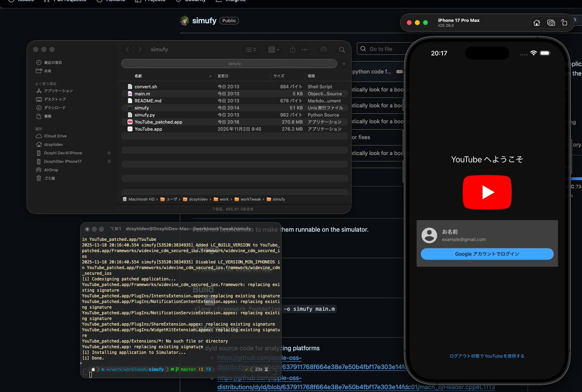This screenshot has height=392, width=582.
Task: Rotate the Simulator device via rotate icon
Action: pos(564,23)
